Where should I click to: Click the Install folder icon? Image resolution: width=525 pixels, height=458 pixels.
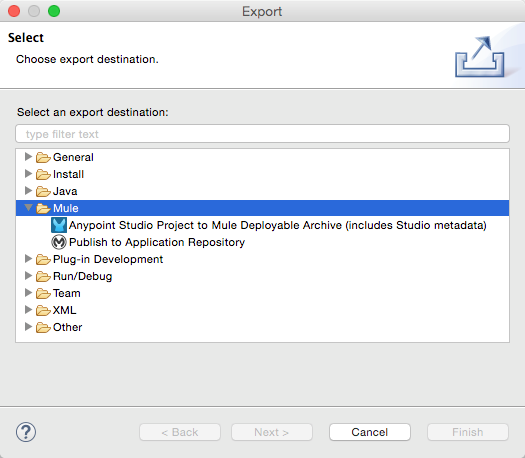43,174
